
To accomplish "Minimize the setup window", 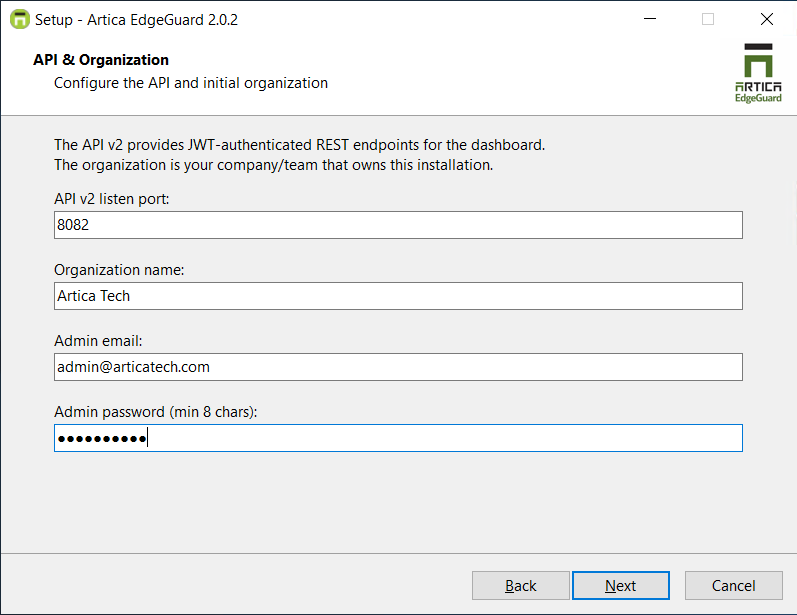I will (x=650, y=19).
